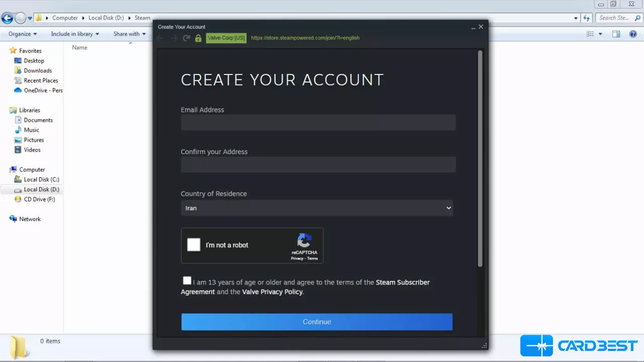This screenshot has height=362, width=644.
Task: Toggle the Explorer preview pane icon
Action: click(616, 34)
